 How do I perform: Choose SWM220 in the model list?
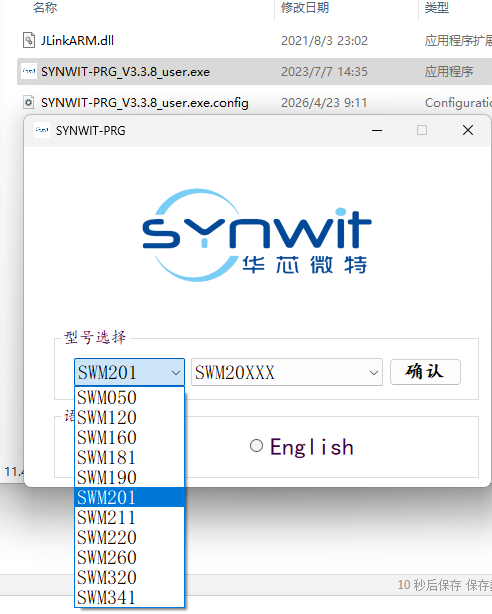(x=129, y=537)
